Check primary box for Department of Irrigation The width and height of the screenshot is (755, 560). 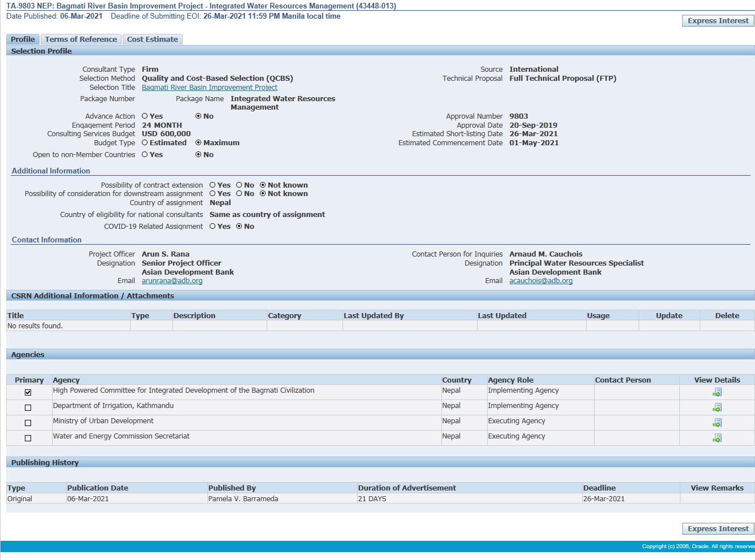coord(28,407)
